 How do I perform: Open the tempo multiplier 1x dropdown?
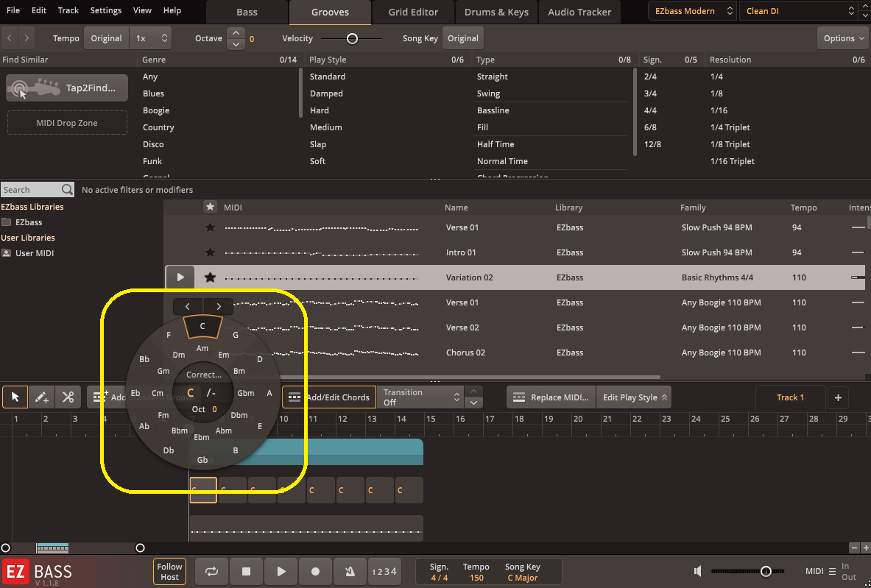pyautogui.click(x=150, y=38)
